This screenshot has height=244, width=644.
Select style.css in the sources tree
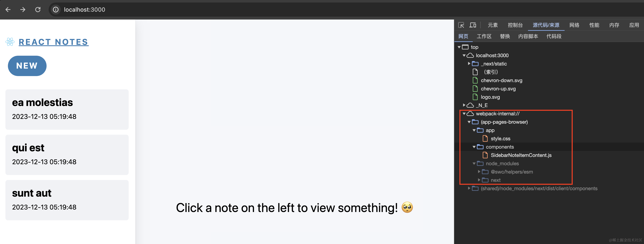coord(500,138)
